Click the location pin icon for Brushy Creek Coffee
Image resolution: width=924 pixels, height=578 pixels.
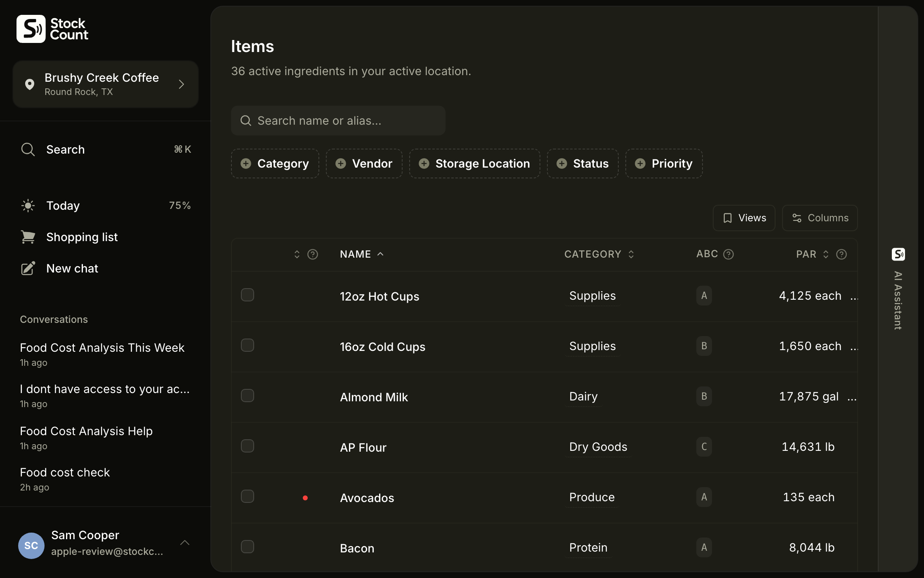(30, 84)
